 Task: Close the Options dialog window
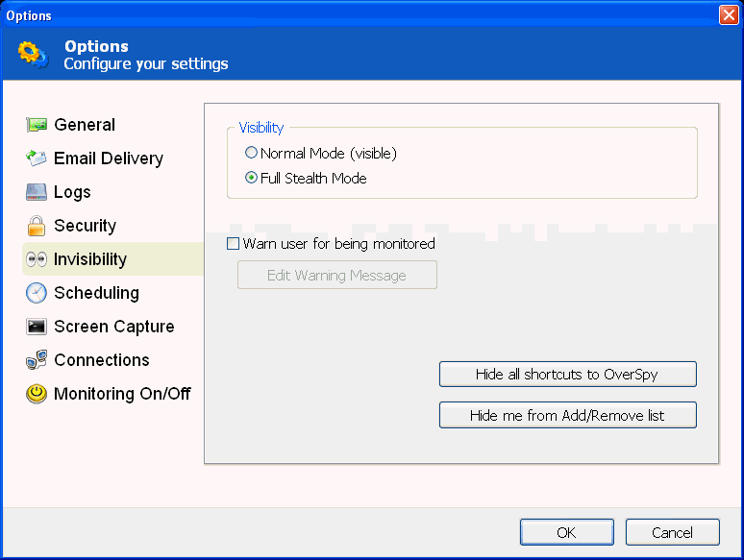coord(728,15)
